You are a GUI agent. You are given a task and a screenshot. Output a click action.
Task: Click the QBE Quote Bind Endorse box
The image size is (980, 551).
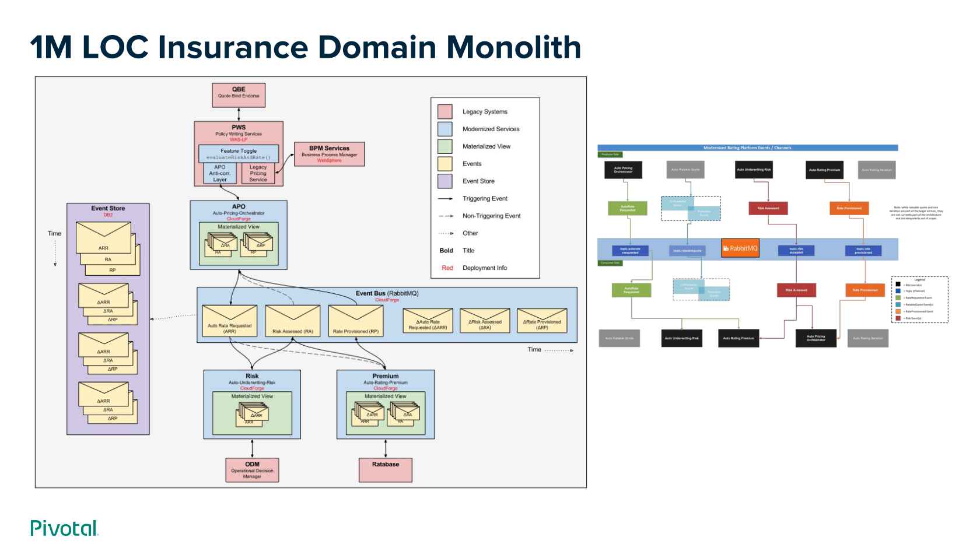(x=239, y=94)
